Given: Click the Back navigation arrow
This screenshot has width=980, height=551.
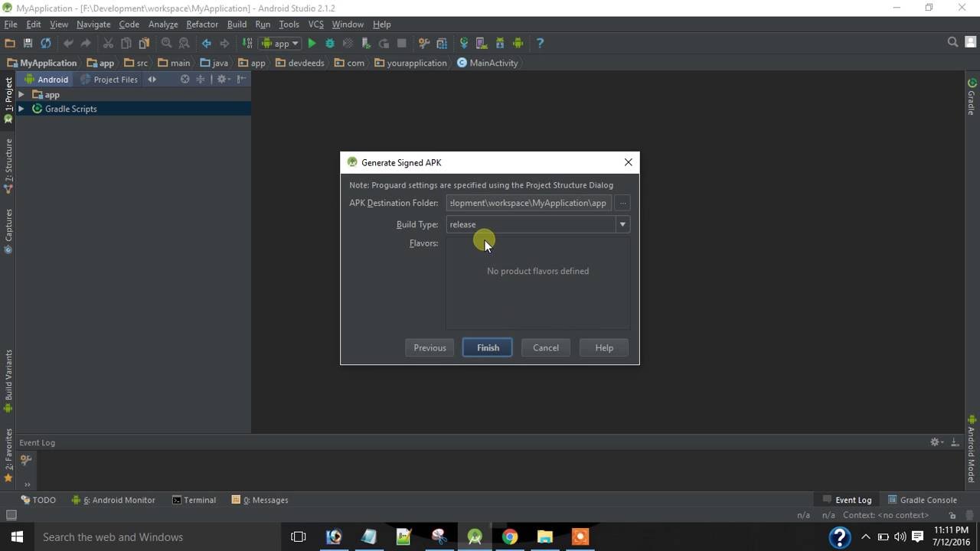Looking at the screenshot, I should (206, 43).
